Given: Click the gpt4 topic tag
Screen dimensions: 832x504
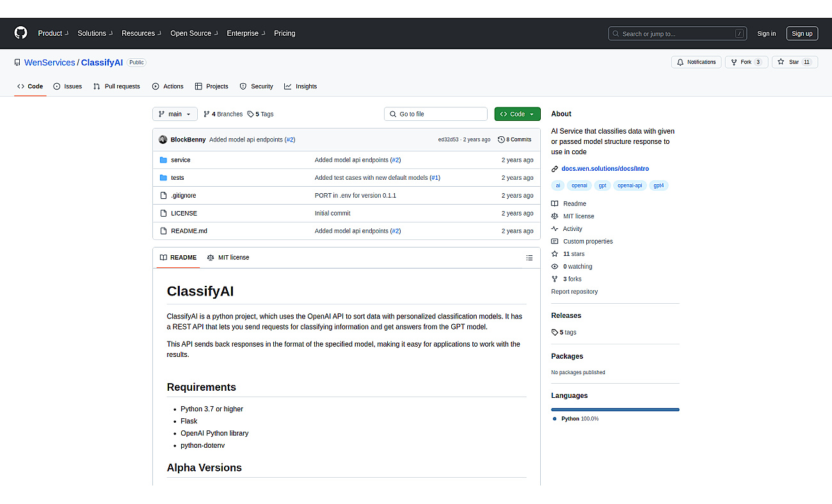Looking at the screenshot, I should 659,185.
